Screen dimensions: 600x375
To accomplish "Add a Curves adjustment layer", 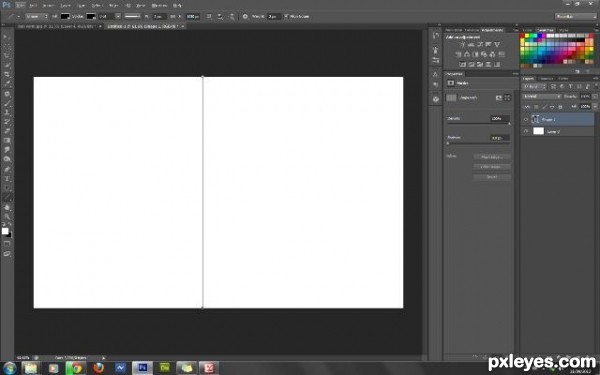I will tap(479, 45).
